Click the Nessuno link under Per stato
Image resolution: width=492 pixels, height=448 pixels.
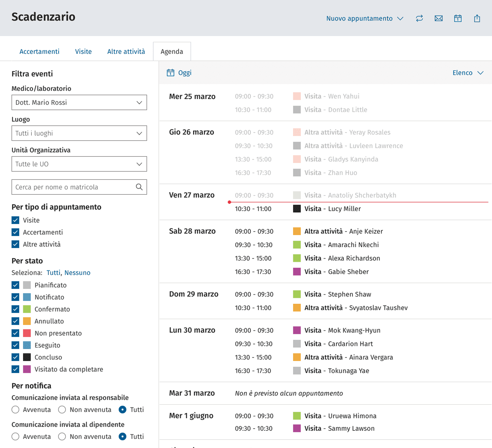tap(77, 273)
